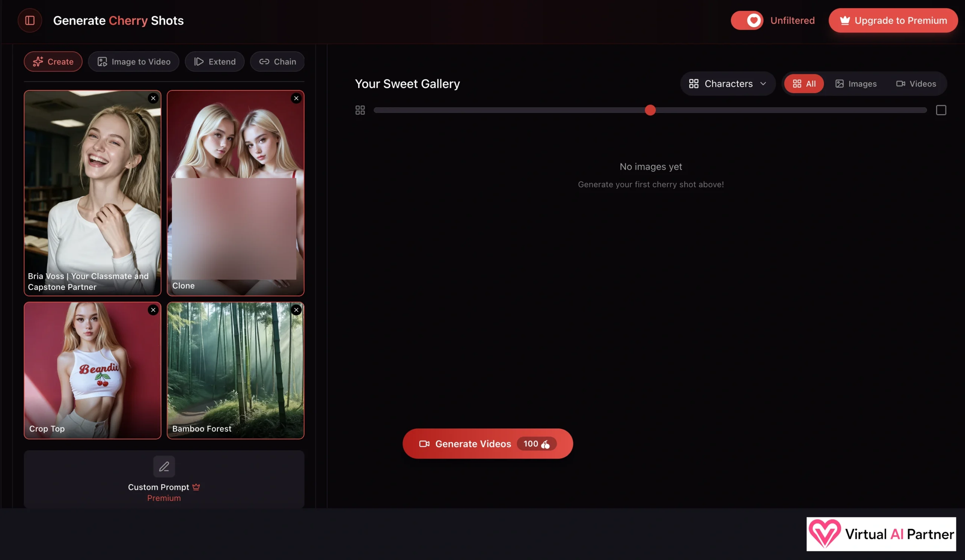This screenshot has height=560, width=965.
Task: Switch to Image to Video tab
Action: click(133, 62)
